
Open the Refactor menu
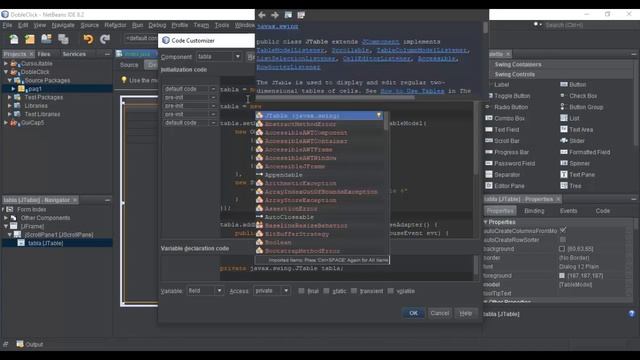115,25
